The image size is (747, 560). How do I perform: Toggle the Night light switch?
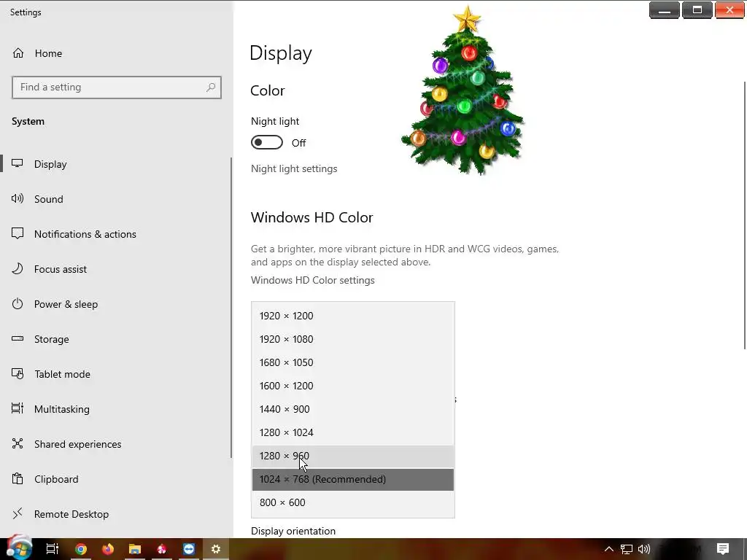[x=267, y=142]
